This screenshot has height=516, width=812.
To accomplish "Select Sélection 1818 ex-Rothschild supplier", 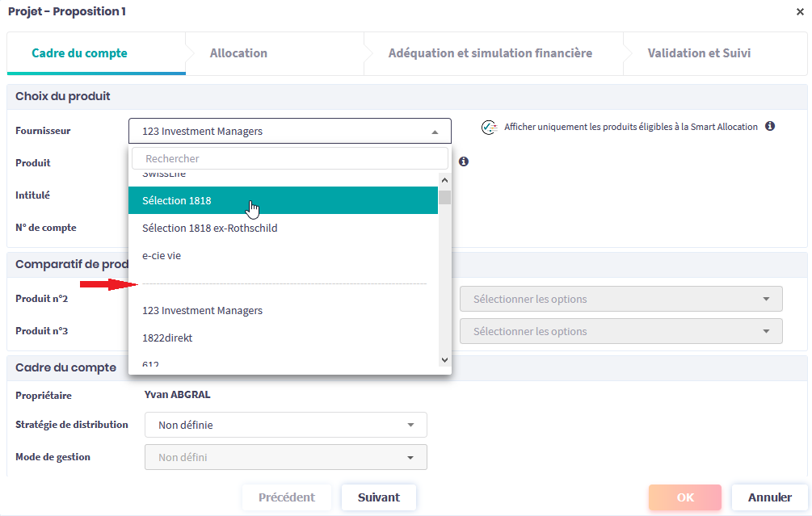I will [x=209, y=228].
